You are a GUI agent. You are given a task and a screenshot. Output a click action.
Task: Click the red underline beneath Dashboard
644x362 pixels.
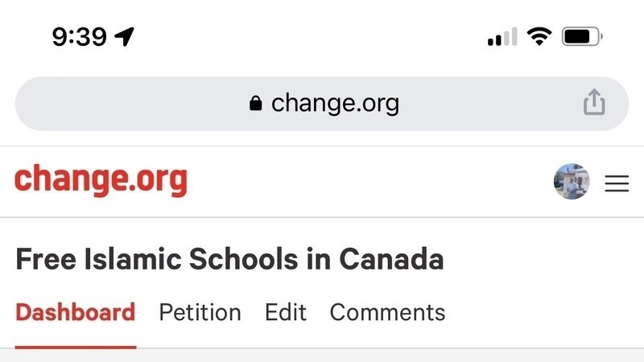click(x=76, y=347)
